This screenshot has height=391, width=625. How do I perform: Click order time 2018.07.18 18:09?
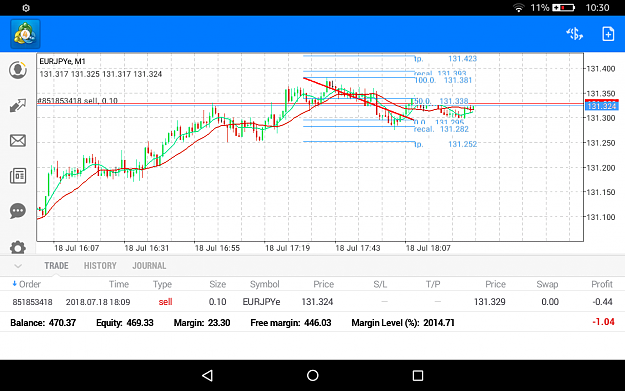click(x=98, y=302)
